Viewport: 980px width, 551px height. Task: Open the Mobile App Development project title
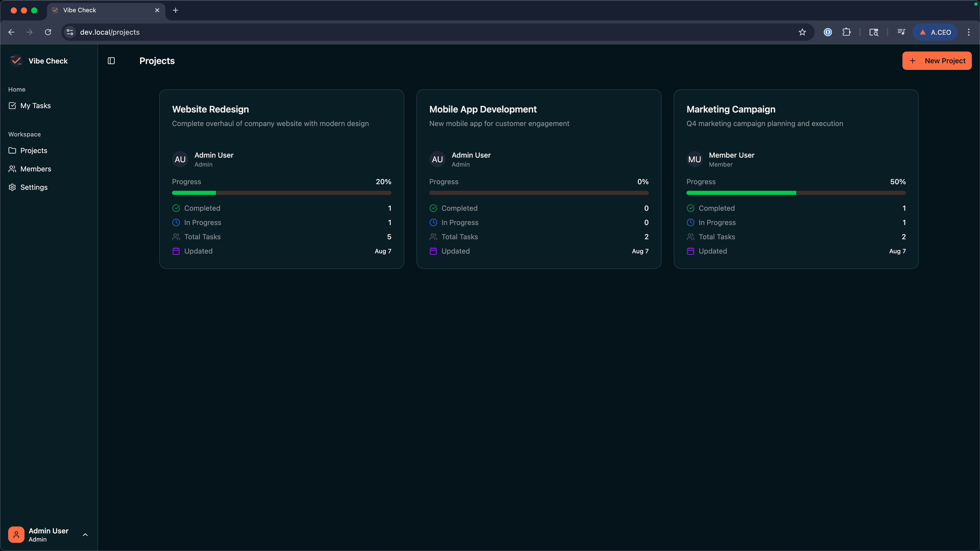pos(483,109)
